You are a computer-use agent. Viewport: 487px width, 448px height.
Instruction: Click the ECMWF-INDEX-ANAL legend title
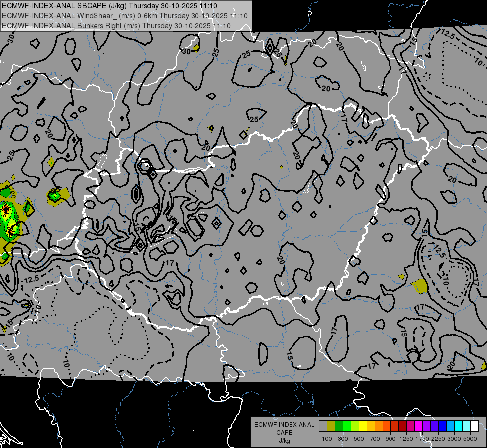pos(284,425)
